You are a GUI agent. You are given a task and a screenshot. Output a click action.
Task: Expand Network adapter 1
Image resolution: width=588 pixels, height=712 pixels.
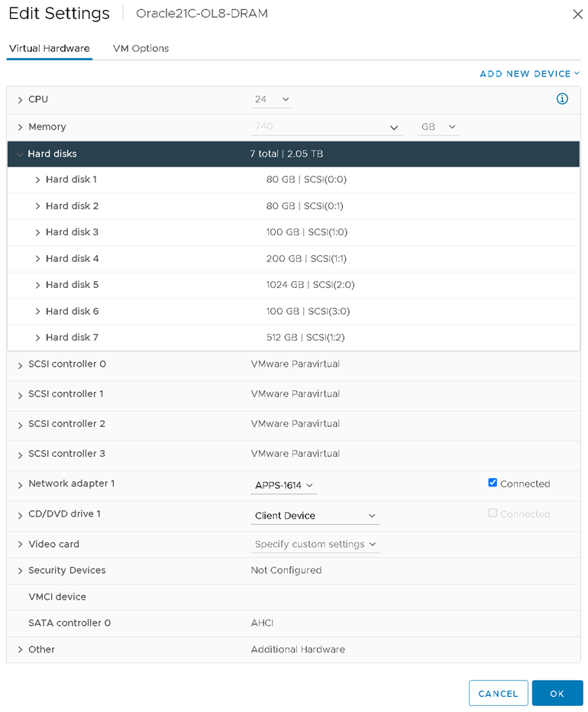pos(20,485)
